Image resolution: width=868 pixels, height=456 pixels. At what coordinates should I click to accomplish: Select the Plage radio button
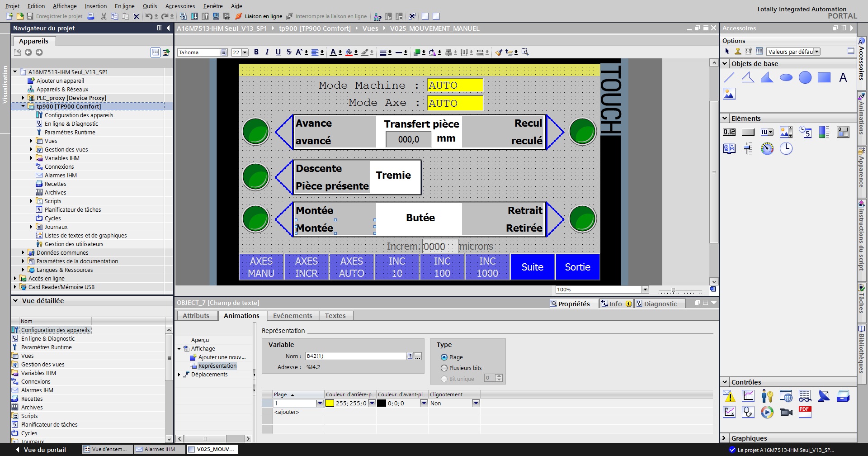(x=444, y=357)
